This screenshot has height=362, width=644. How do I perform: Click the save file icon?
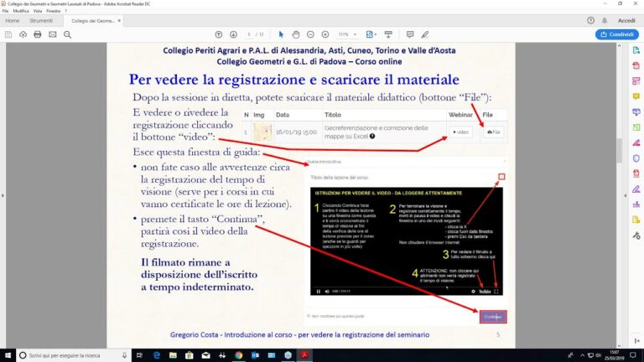coord(8,34)
